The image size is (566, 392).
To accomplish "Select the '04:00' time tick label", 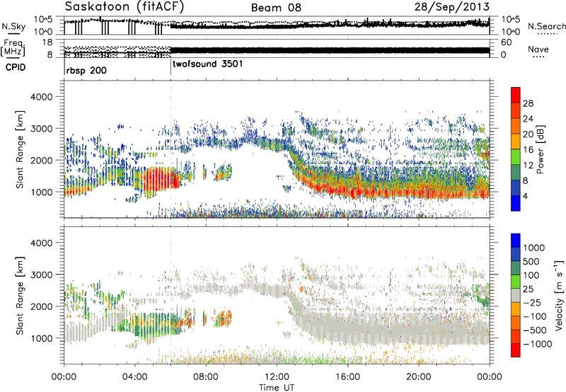I will (x=134, y=377).
